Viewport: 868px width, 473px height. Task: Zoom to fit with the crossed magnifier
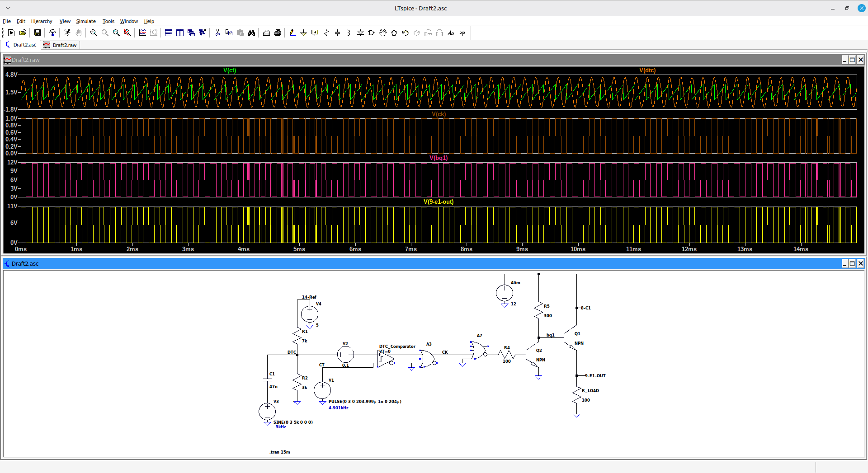click(127, 33)
